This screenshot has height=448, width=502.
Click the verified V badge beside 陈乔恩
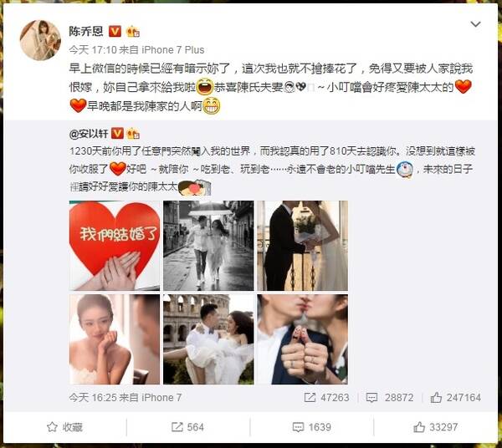tap(115, 31)
